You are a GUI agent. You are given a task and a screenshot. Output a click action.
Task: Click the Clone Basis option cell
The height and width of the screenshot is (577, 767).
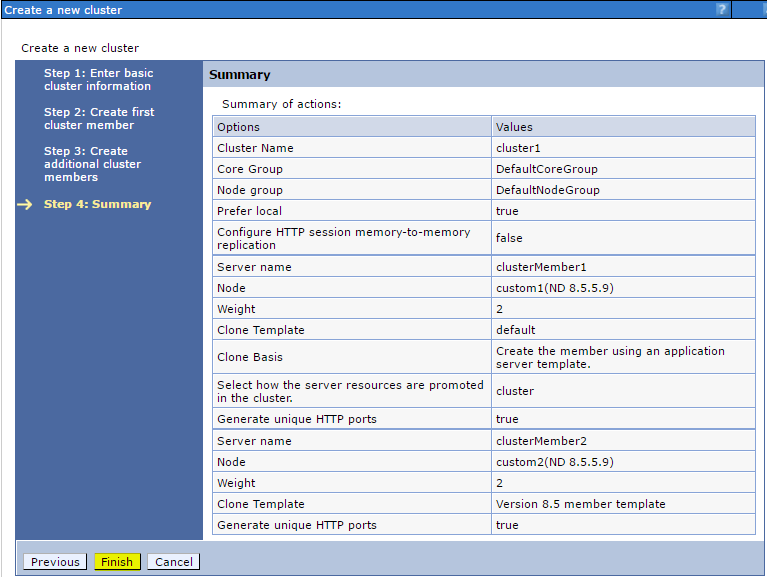[352, 357]
